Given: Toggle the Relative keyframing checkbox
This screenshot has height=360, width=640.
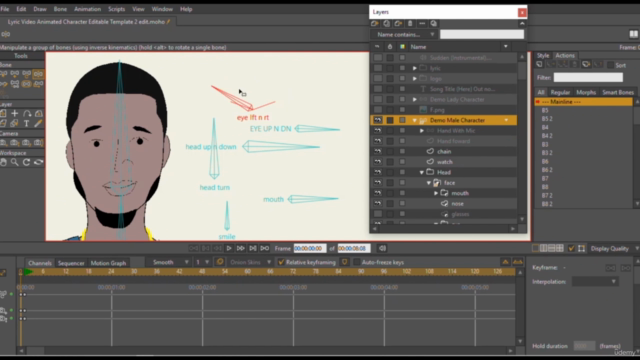Looking at the screenshot, I should pyautogui.click(x=281, y=262).
